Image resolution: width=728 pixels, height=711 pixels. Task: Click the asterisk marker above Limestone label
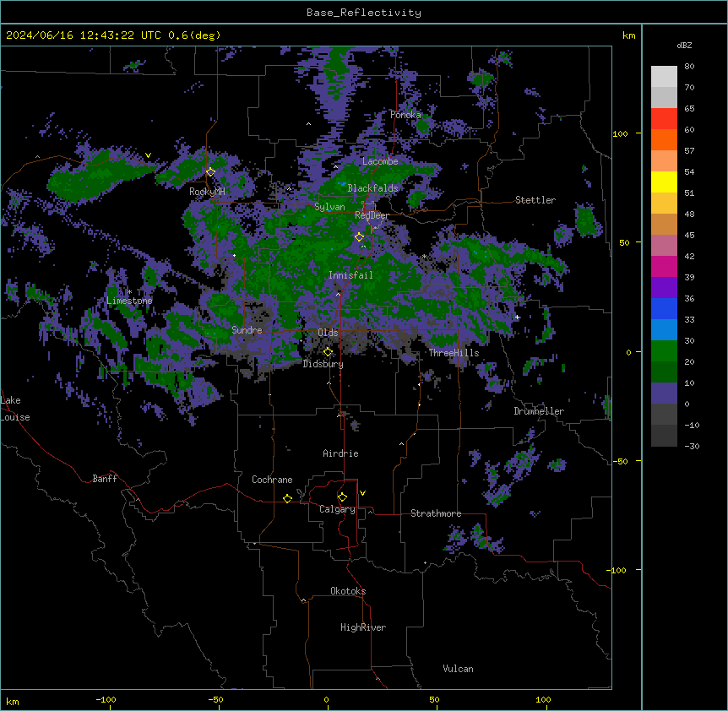pyautogui.click(x=129, y=292)
